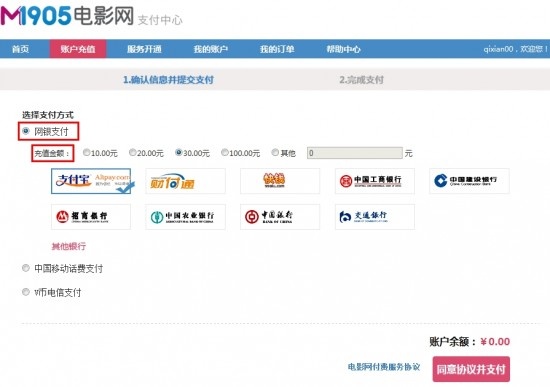Select 中国移动话费支付 radio option
This screenshot has width=550, height=387.
[x=26, y=268]
